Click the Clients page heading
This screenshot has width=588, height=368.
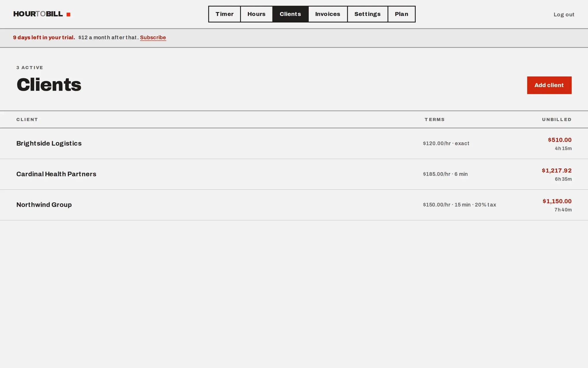tap(49, 85)
